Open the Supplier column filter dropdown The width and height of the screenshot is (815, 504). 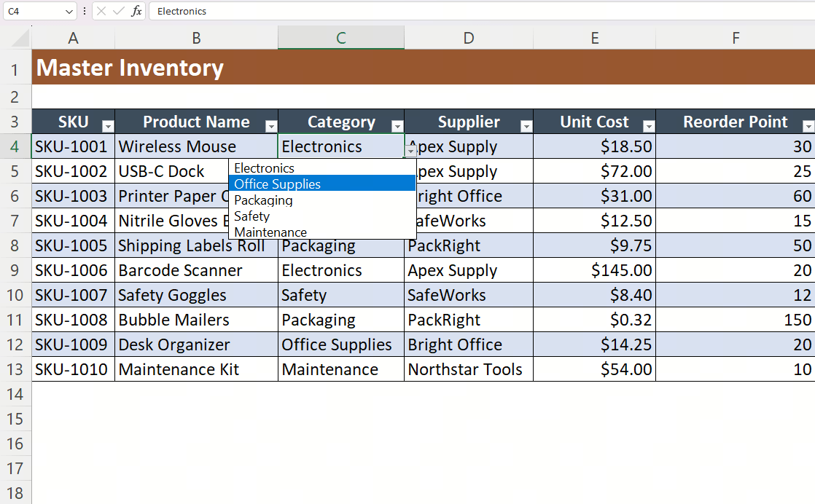click(x=526, y=125)
